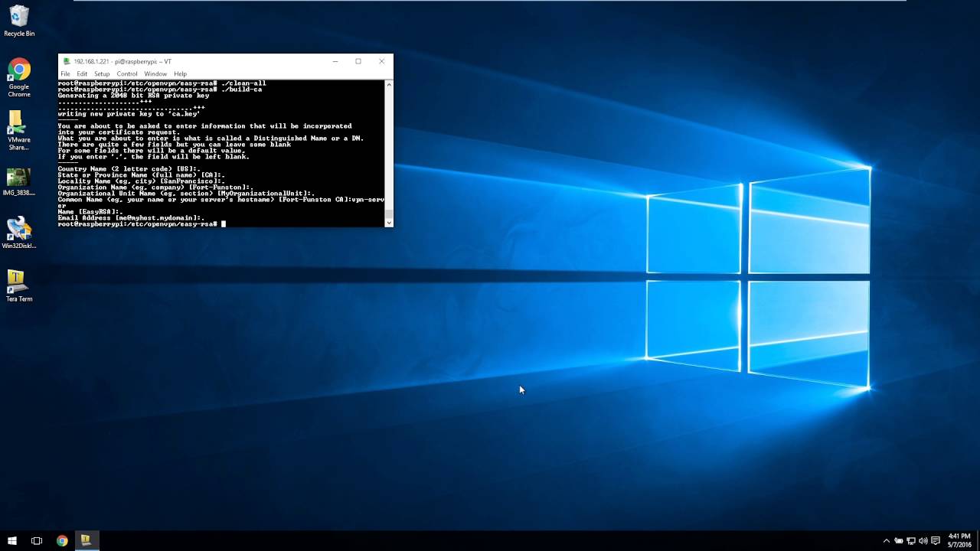The width and height of the screenshot is (980, 551).
Task: Click the terminal line 'Generating a 2048 bit RSA private key'
Action: coord(133,96)
